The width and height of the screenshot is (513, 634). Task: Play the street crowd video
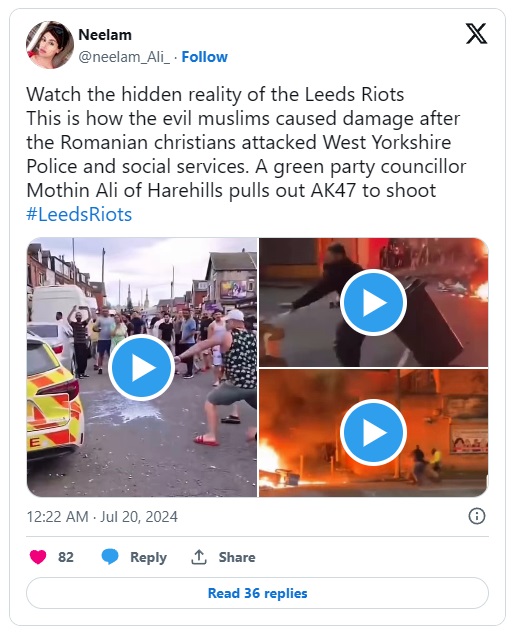(141, 367)
